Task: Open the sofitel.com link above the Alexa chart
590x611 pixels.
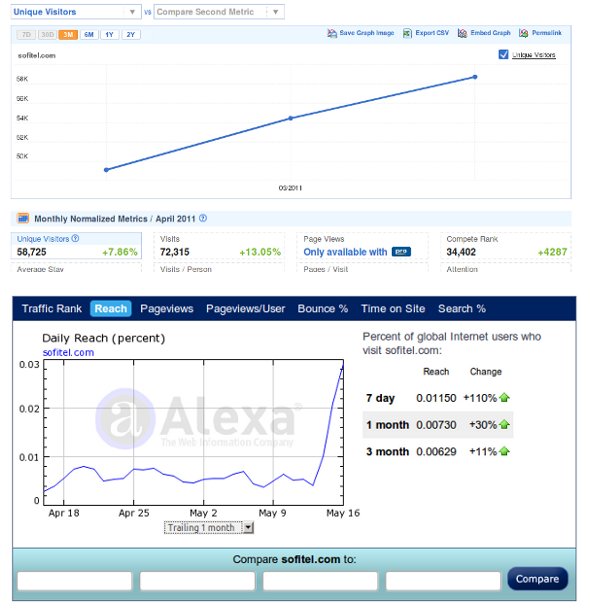Action: pos(68,352)
